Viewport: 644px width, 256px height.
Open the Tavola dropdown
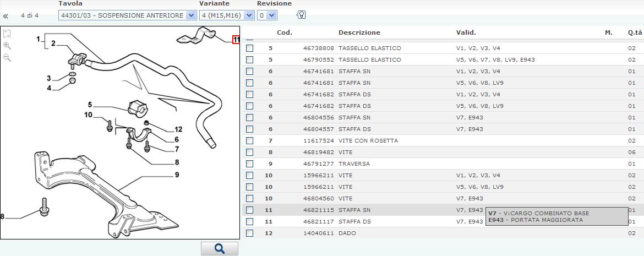point(191,15)
